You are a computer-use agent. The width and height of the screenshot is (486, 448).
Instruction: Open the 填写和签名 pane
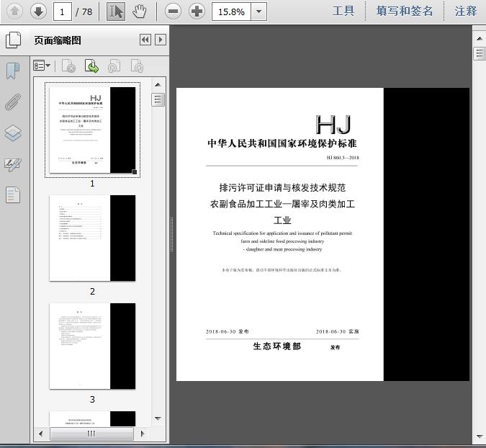click(x=405, y=11)
